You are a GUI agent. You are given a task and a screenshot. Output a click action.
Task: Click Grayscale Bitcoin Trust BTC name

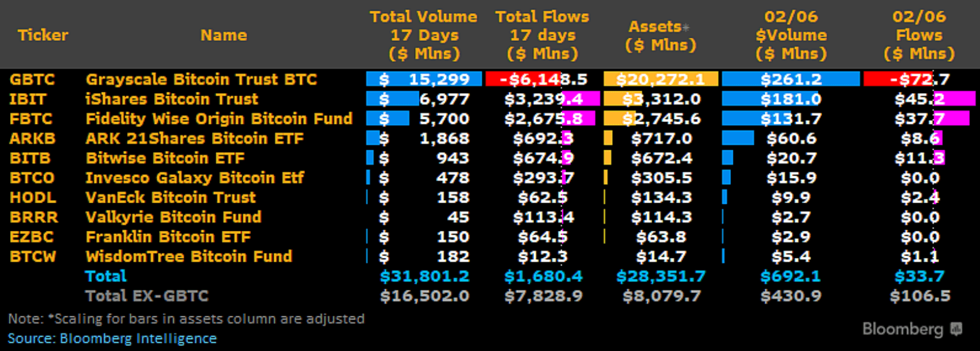(x=201, y=79)
